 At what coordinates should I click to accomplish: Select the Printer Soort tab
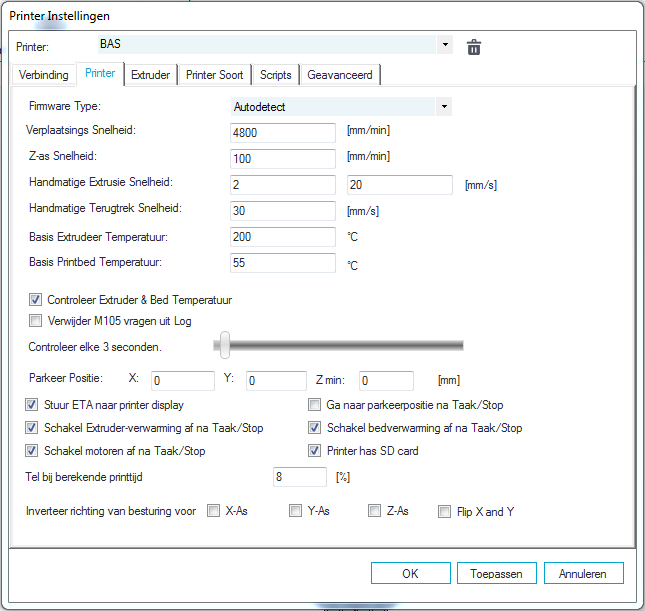pos(214,75)
